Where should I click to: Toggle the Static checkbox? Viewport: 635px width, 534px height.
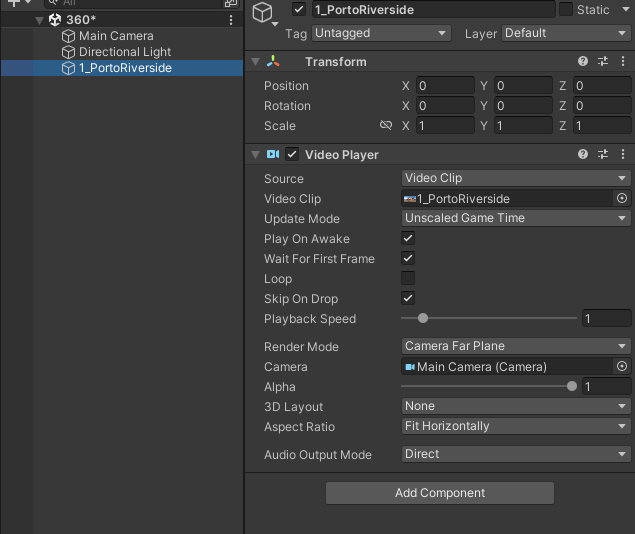coord(566,10)
